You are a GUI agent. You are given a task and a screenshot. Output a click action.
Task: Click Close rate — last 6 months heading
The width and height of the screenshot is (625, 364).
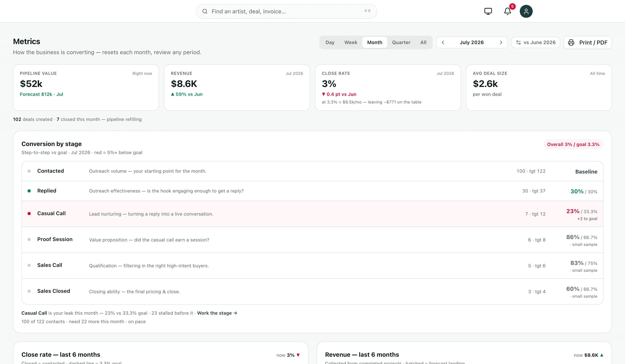(x=61, y=355)
